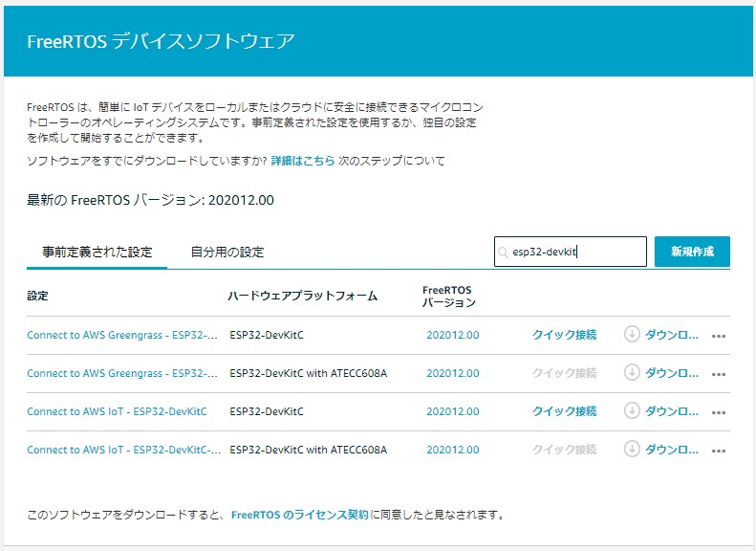Open FreeRTOS のライセンス契約 link
756x551 pixels.
[x=300, y=515]
